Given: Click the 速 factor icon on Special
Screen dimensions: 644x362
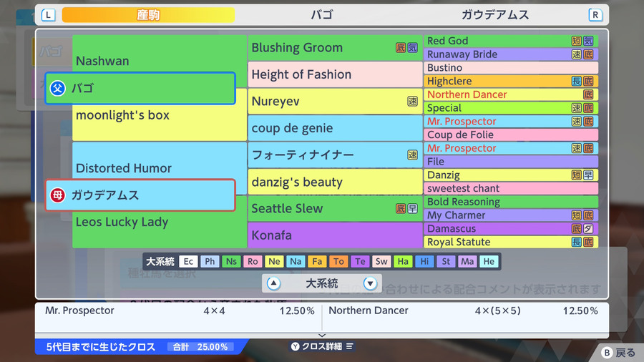Looking at the screenshot, I should (577, 108).
